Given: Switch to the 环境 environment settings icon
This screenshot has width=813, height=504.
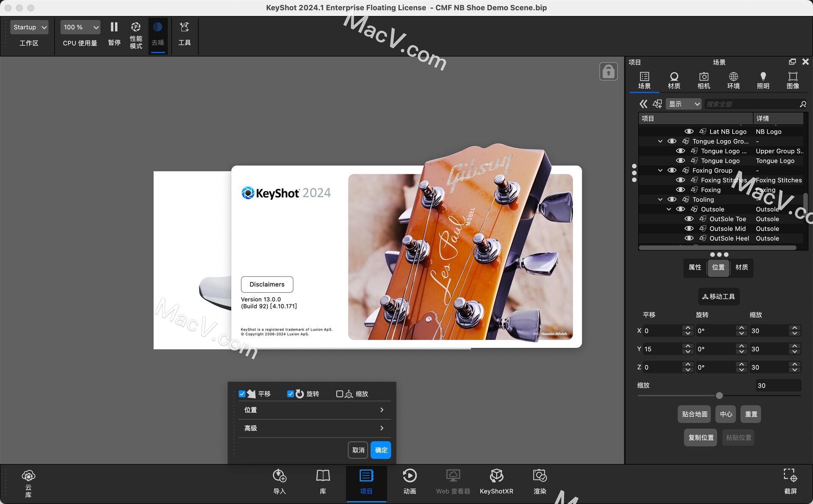Looking at the screenshot, I should click(733, 80).
